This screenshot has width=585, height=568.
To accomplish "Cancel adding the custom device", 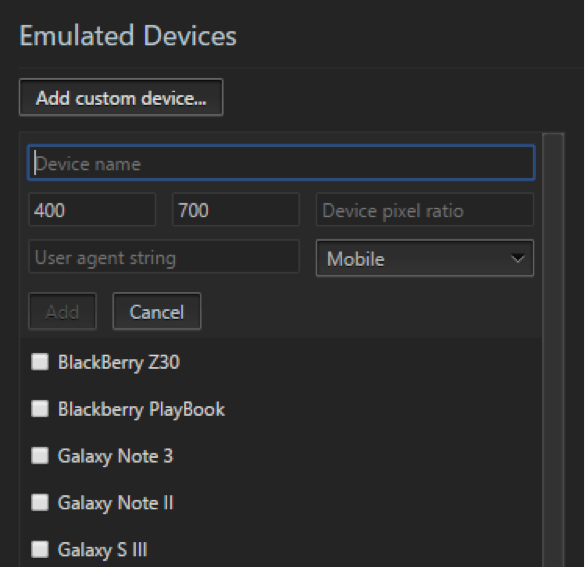I will point(157,311).
